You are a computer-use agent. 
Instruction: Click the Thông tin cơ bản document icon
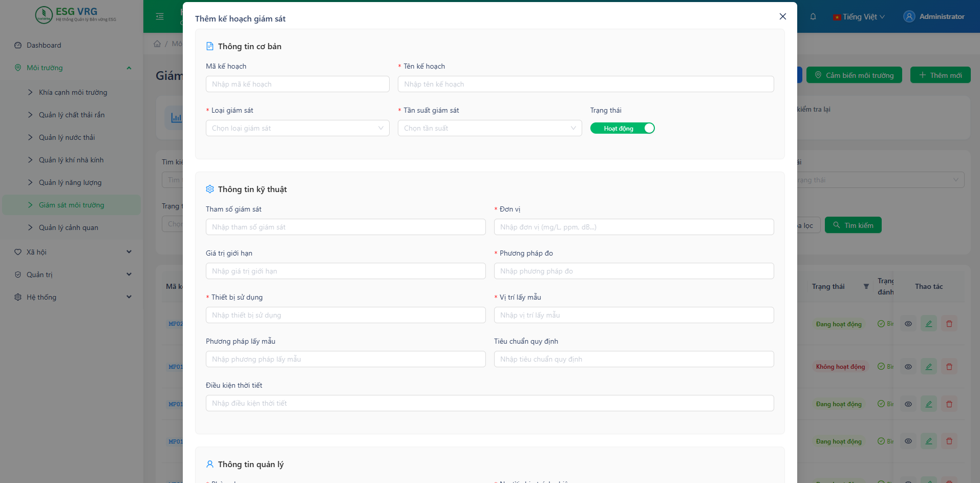[210, 46]
